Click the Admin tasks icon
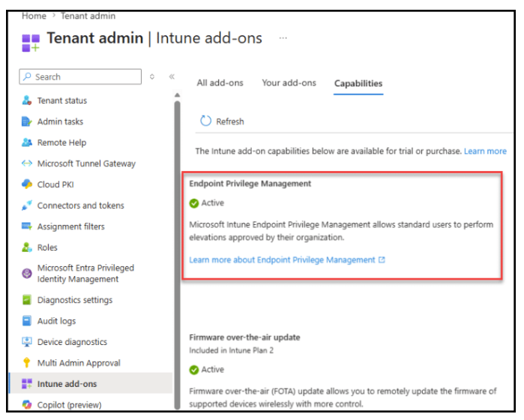The width and height of the screenshot is (524, 420). click(27, 121)
